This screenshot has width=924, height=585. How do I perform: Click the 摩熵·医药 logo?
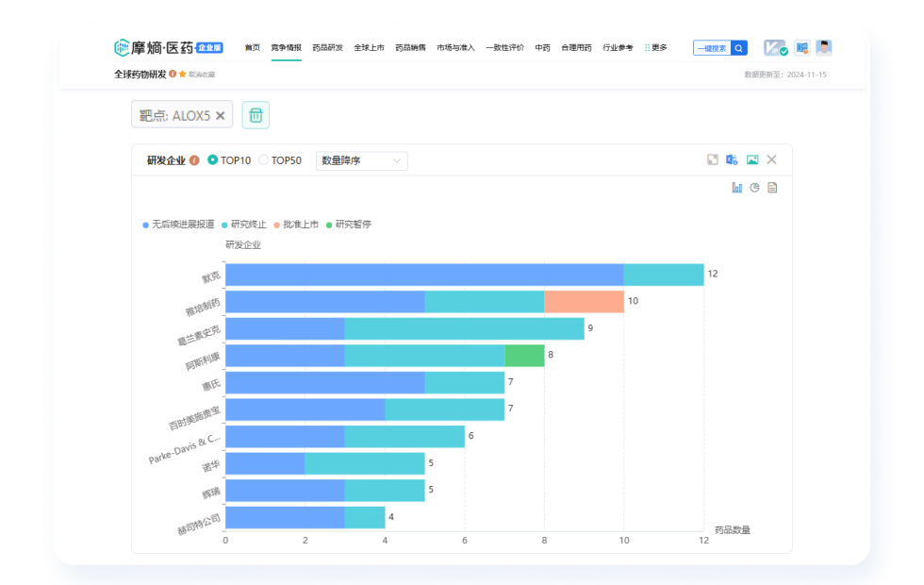tap(155, 48)
